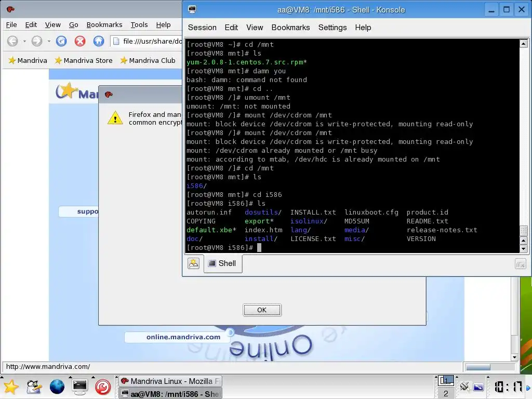Viewport: 532px width, 399px height.
Task: Open the Konsole Settings menu
Action: pos(332,28)
